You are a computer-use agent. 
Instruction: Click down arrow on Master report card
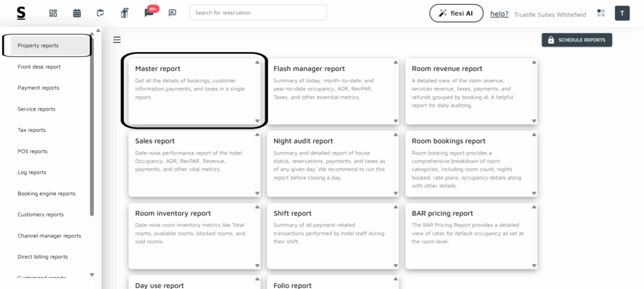[257, 121]
